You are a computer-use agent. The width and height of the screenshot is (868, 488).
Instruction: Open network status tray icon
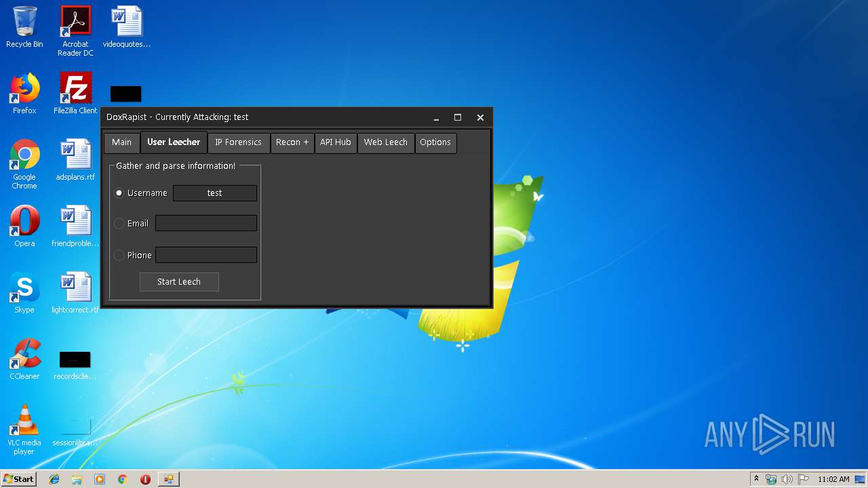771,479
